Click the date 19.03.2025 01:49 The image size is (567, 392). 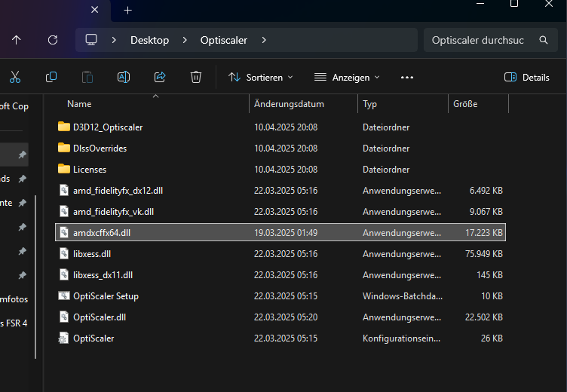pos(286,233)
